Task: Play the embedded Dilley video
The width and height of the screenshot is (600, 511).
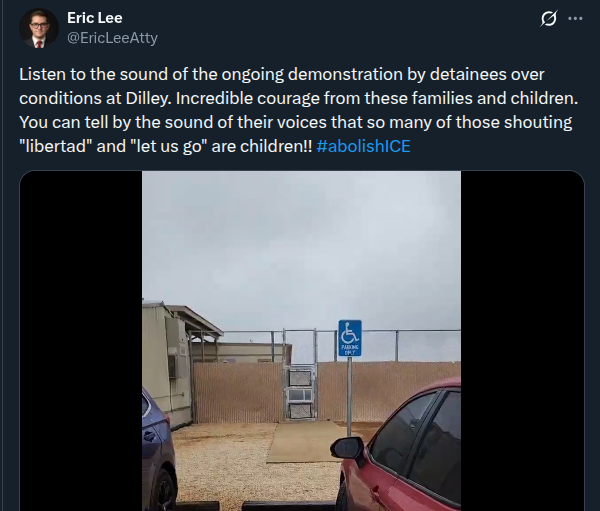Action: pyautogui.click(x=302, y=341)
